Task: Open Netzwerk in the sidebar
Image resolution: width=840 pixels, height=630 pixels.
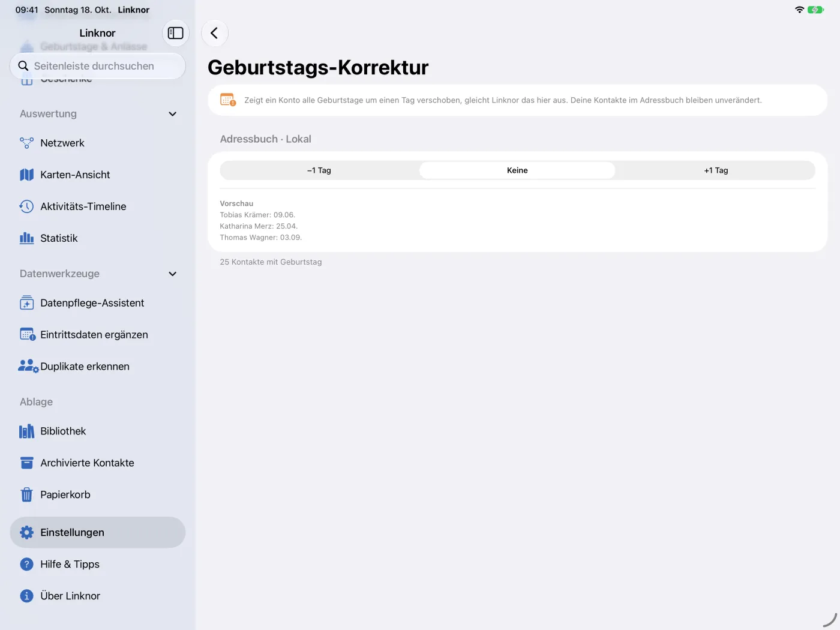Action: tap(98, 143)
